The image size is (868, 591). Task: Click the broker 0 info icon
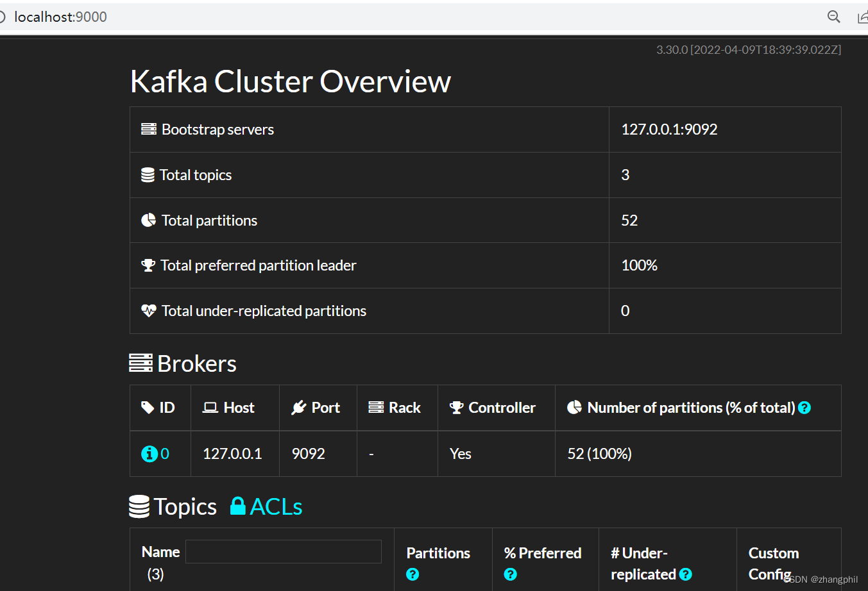149,454
